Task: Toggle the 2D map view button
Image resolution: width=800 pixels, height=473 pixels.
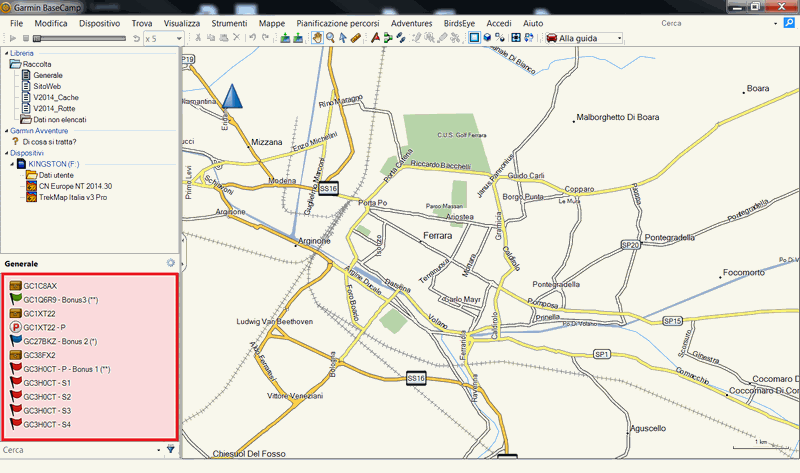Action: [474, 38]
